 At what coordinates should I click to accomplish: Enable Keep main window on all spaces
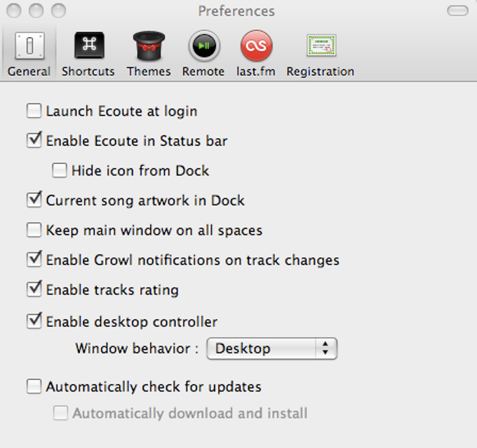(34, 230)
